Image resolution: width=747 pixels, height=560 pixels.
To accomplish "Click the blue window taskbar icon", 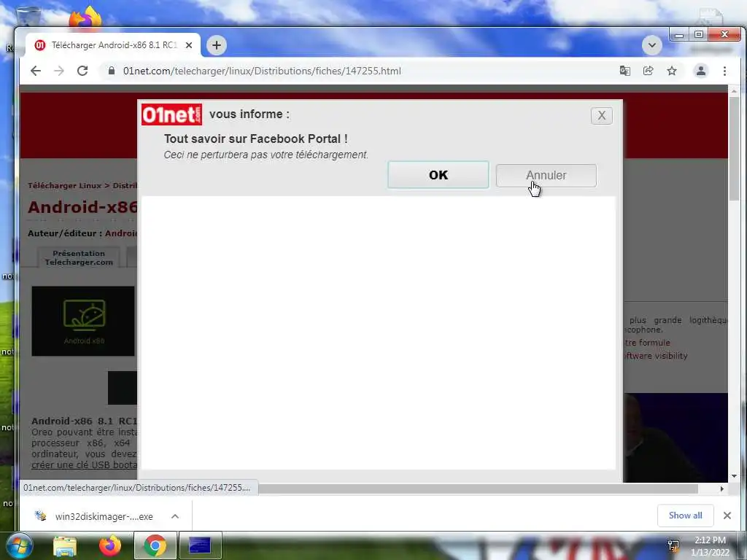I will tap(200, 545).
